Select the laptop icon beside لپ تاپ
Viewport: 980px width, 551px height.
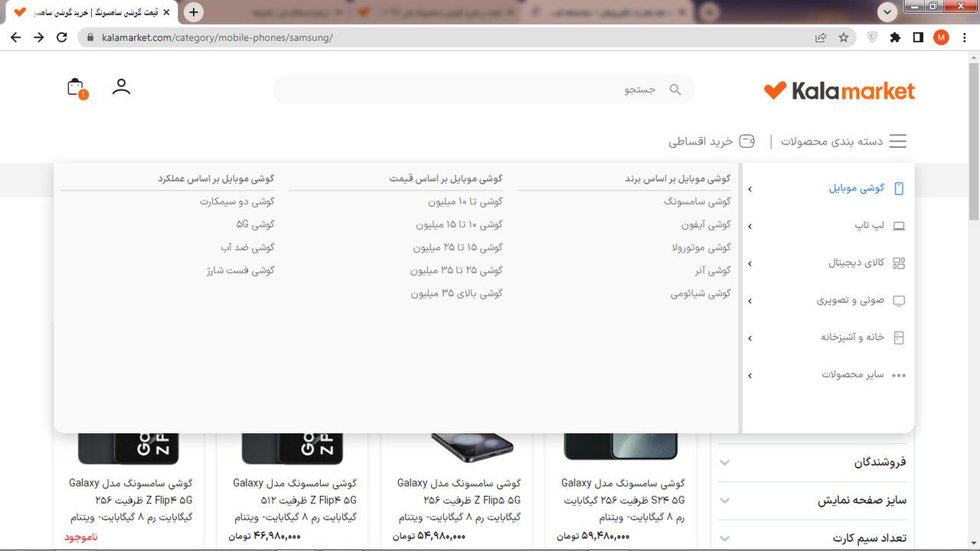(900, 225)
